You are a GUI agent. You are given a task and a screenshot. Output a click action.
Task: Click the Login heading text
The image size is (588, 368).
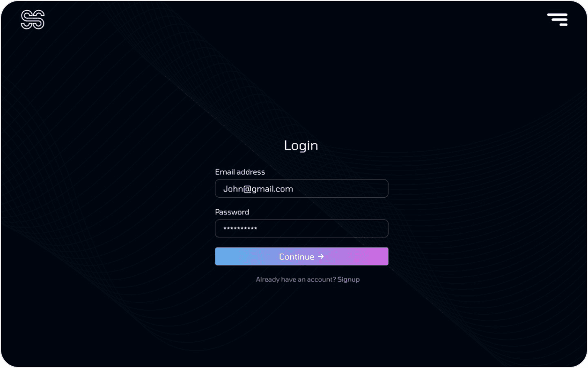click(301, 146)
